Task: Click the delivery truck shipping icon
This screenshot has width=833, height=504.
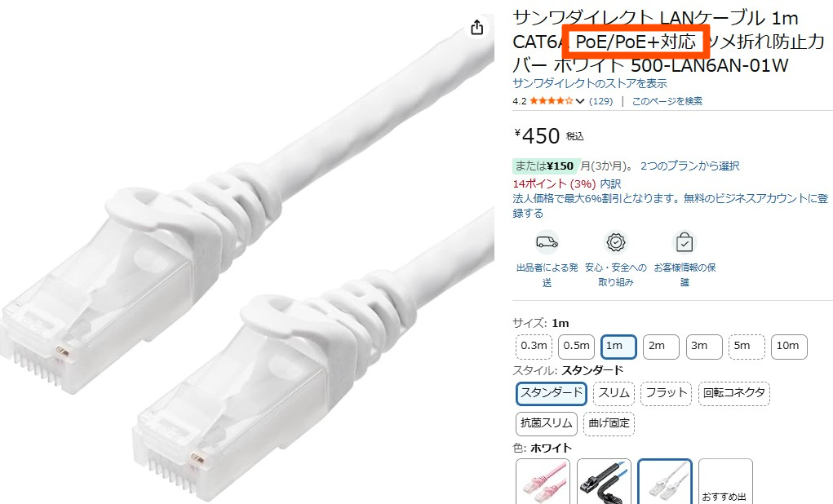Action: tap(547, 242)
